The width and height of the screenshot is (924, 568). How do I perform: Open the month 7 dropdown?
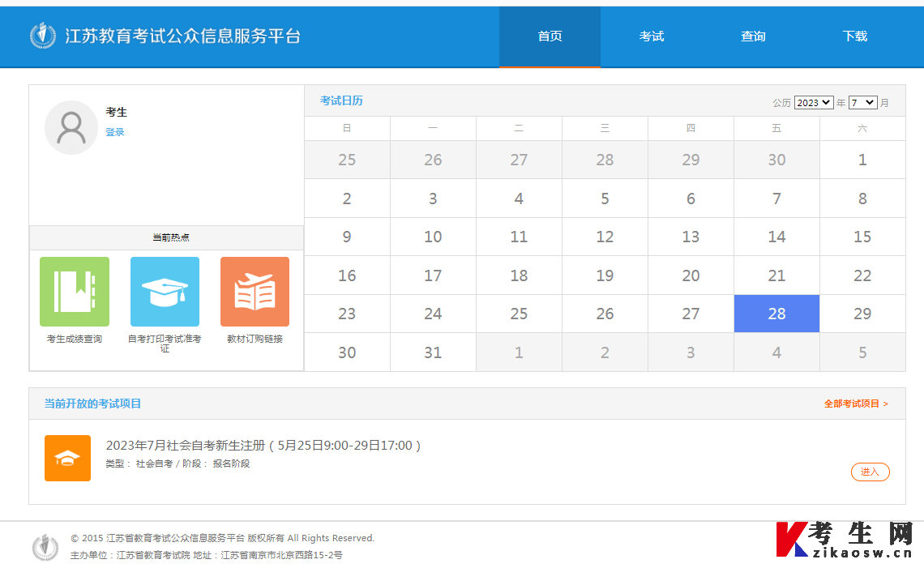[862, 103]
